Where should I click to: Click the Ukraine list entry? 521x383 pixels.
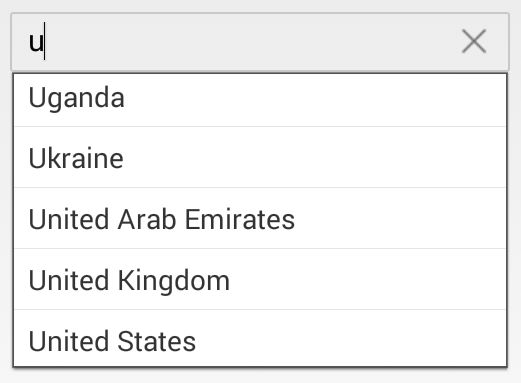[x=260, y=157]
